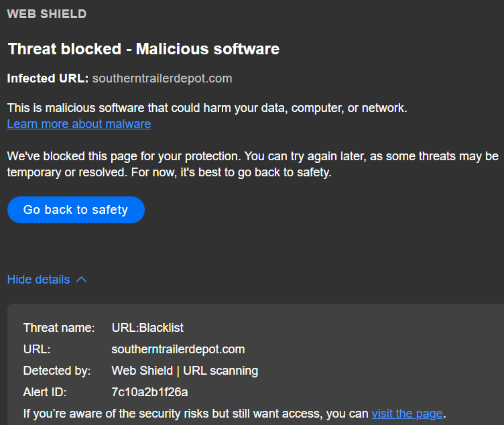Viewport: 504px width, 425px height.
Task: Click the WEB SHIELD header label
Action: pos(46,14)
